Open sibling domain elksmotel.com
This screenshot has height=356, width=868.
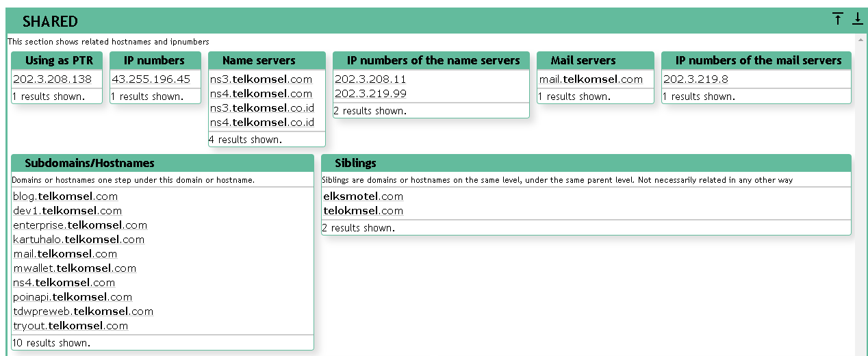(x=363, y=196)
